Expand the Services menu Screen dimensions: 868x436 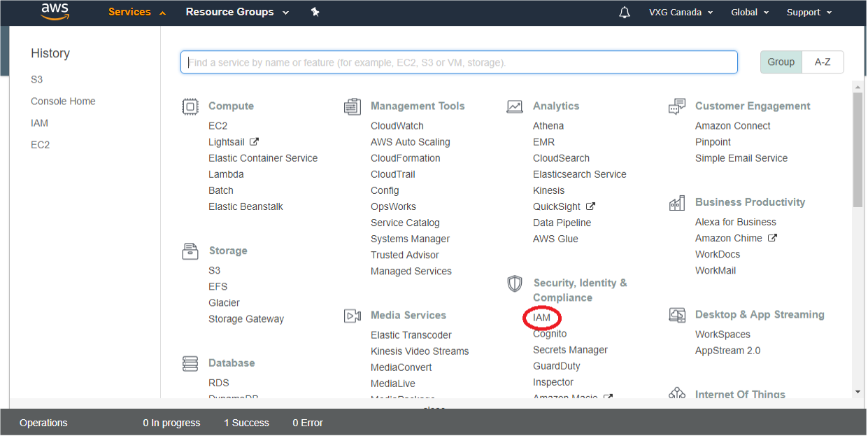[137, 12]
